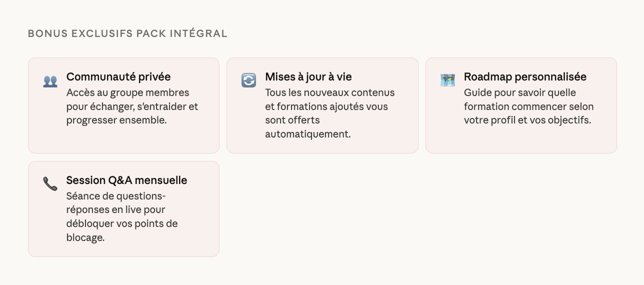644x285 pixels.
Task: Click the word "blocage."
Action: pos(85,238)
